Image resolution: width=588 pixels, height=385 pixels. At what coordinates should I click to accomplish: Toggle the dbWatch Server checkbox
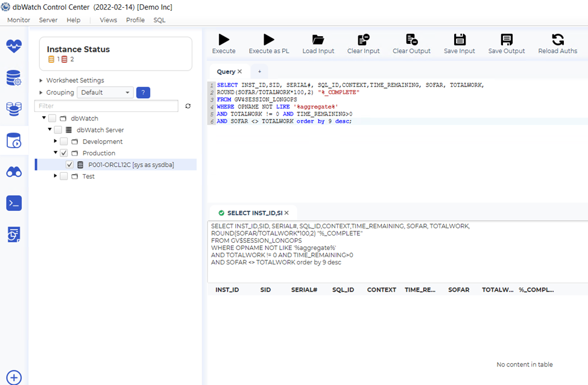coord(58,130)
